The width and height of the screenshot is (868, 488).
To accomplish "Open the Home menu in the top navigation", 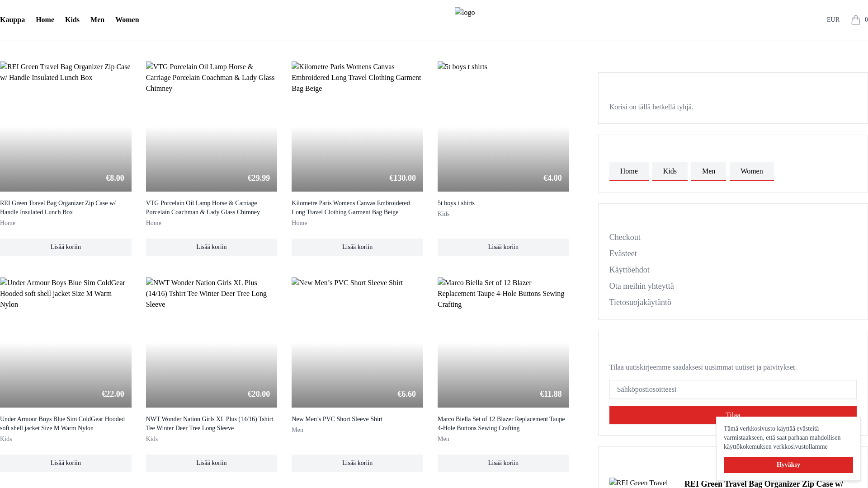I will [x=45, y=20].
